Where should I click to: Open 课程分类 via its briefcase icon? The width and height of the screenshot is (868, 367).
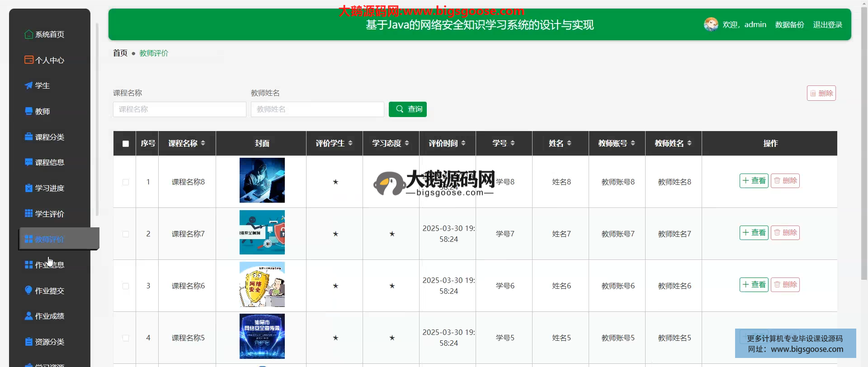pyautogui.click(x=28, y=136)
